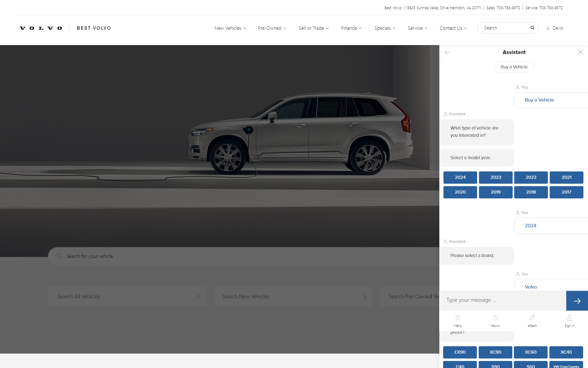Click the user profile icon beside David
588x368 pixels.
pyautogui.click(x=548, y=28)
